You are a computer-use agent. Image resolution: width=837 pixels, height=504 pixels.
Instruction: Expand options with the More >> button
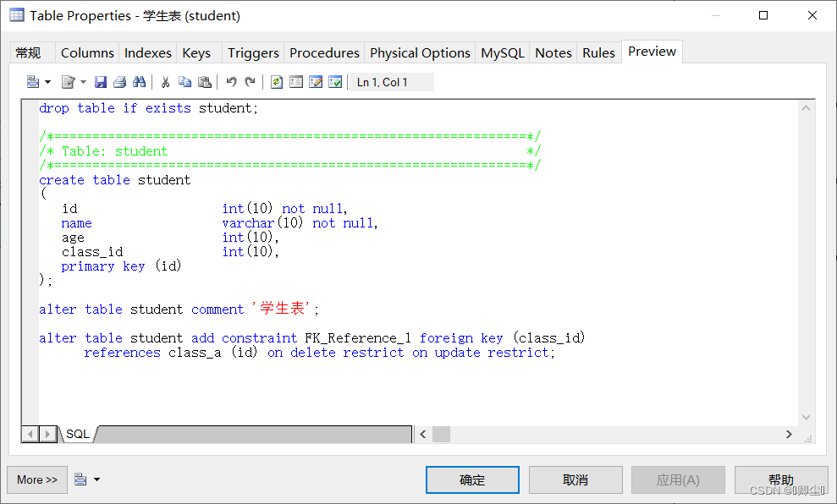coord(36,479)
